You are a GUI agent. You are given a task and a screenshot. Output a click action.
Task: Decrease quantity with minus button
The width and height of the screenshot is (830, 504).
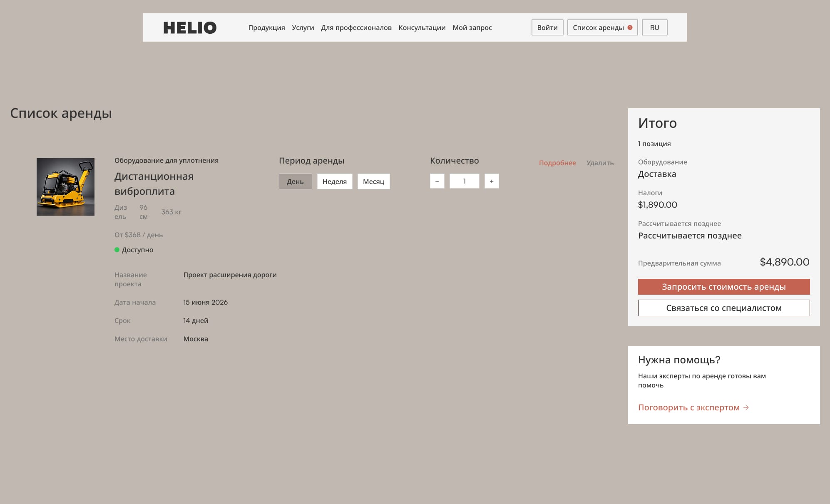(x=437, y=181)
